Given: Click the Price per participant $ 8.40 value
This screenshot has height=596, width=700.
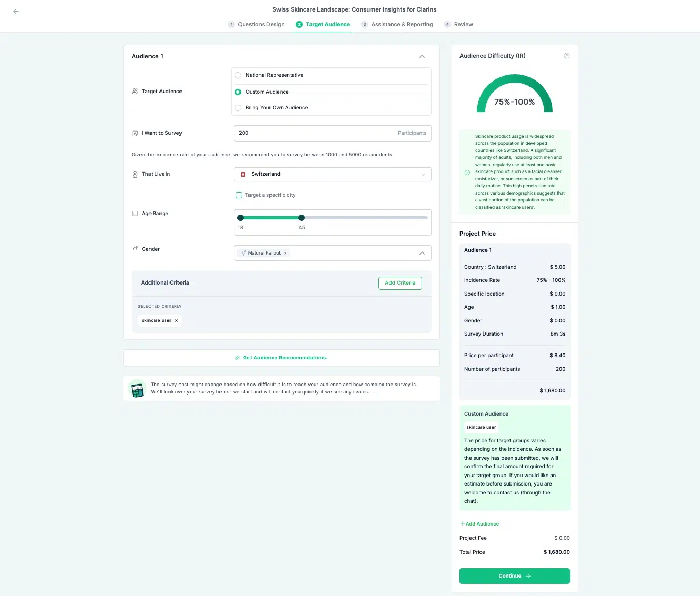Looking at the screenshot, I should coord(558,356).
